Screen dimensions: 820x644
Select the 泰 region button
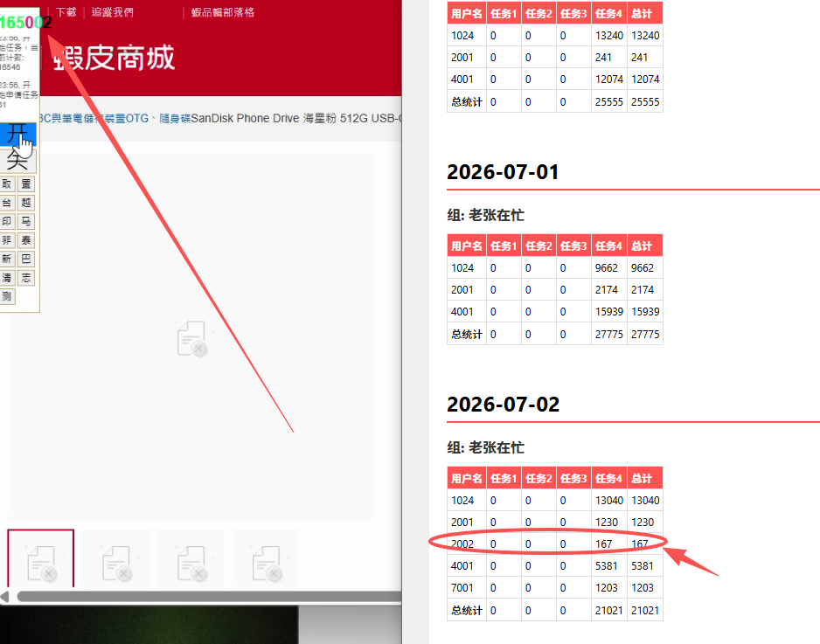tap(26, 240)
